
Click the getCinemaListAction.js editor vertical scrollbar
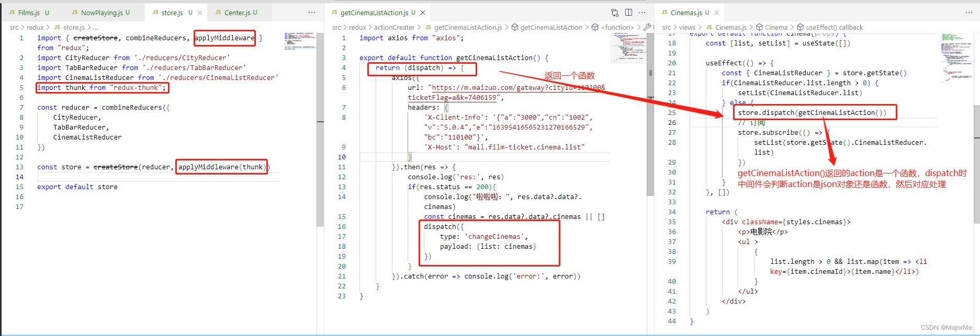click(650, 114)
